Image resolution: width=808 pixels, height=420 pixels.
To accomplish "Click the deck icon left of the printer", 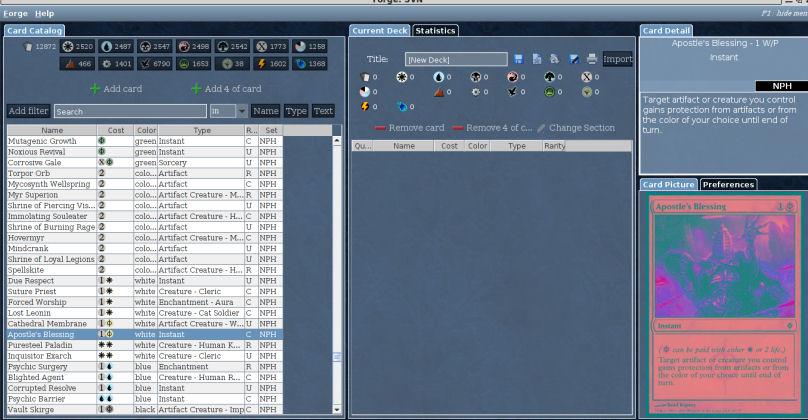I will 575,59.
